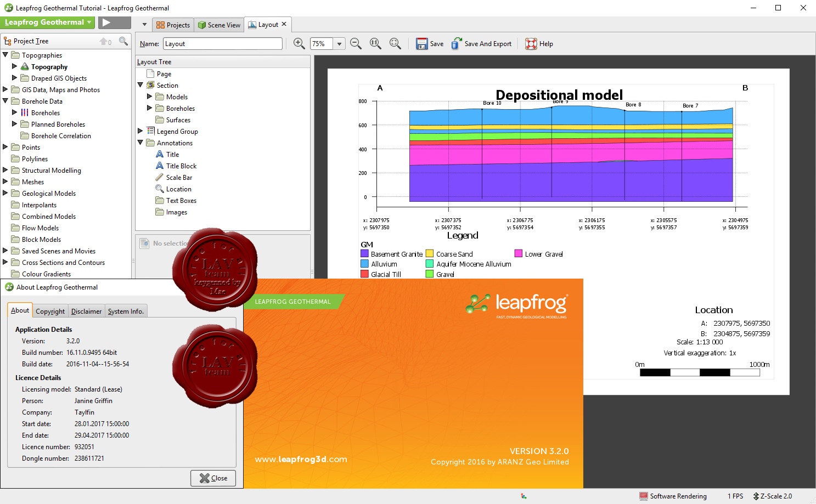
Task: Click the Lower Gravel legend swatch
Action: (518, 253)
